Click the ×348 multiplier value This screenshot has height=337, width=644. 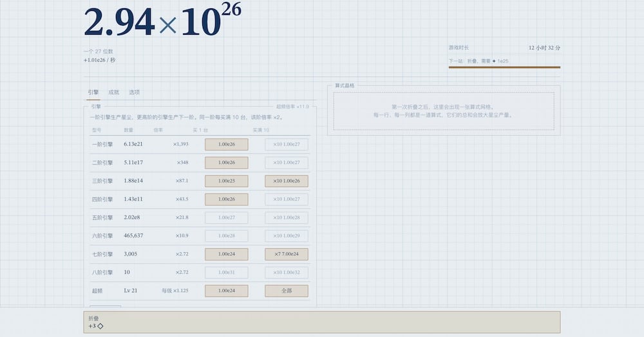point(183,163)
